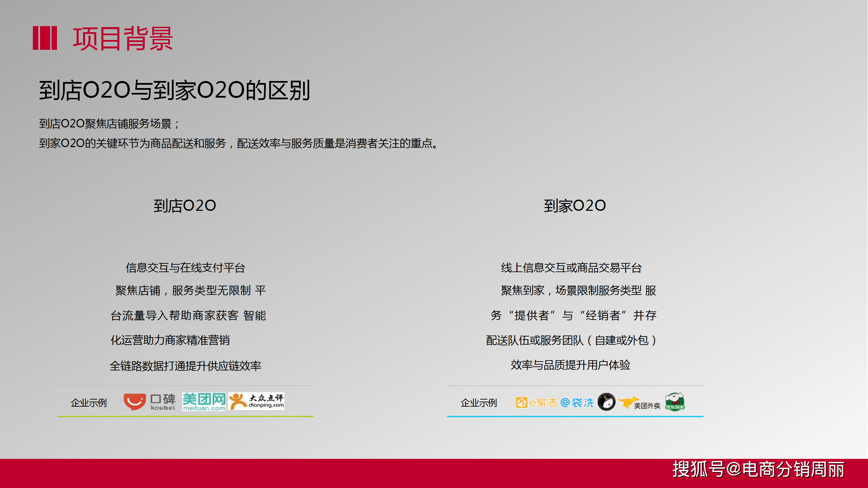The image size is (868, 488).
Task: Click the meituan.com 美团网 logo
Action: click(203, 402)
